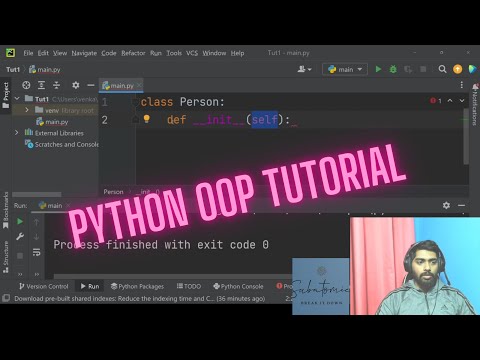The width and height of the screenshot is (480, 360).
Task: Open the Run menu
Action: pos(156,53)
